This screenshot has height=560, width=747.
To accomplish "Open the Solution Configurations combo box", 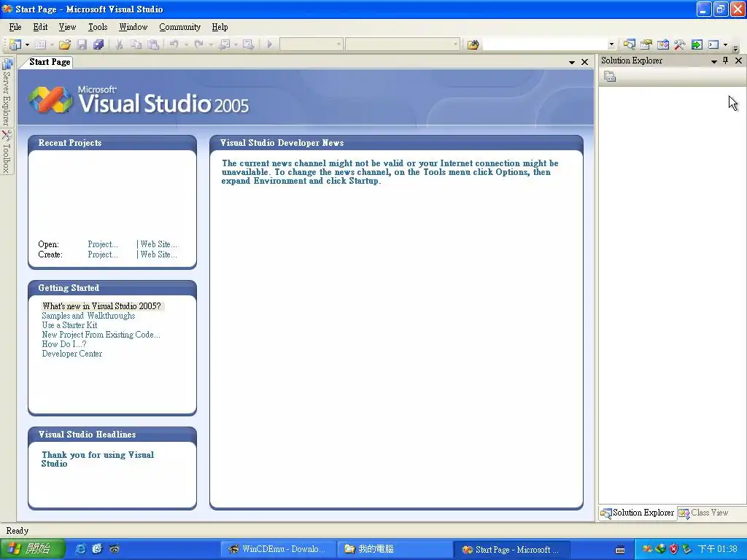I will [x=311, y=44].
